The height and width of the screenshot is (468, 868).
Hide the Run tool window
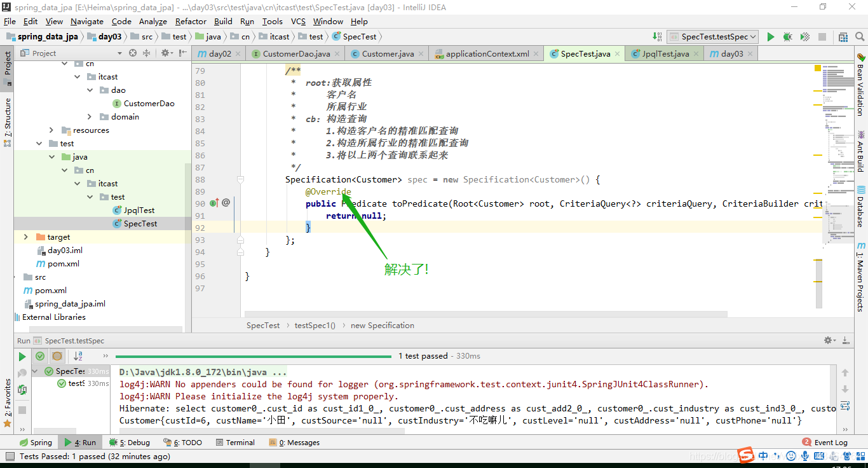click(846, 341)
